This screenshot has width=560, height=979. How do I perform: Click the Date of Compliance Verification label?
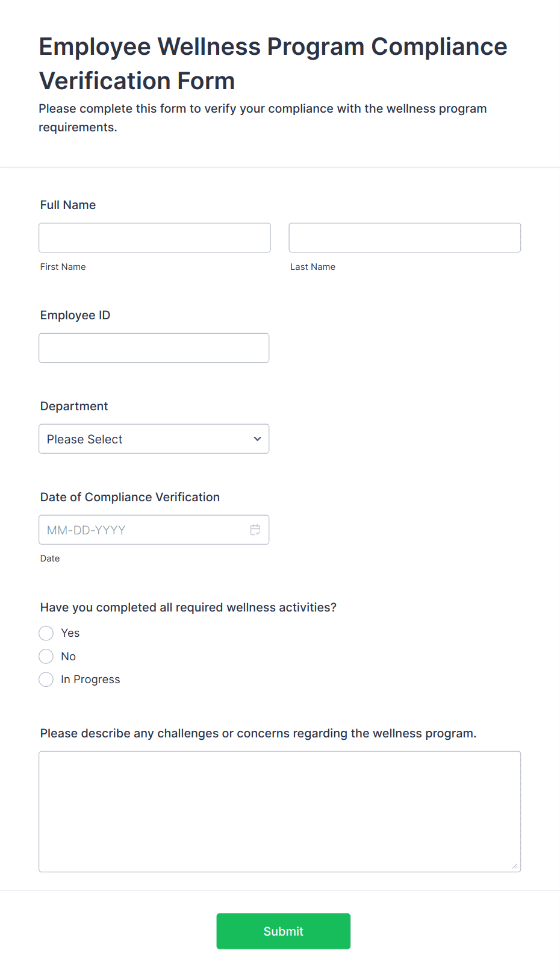130,497
